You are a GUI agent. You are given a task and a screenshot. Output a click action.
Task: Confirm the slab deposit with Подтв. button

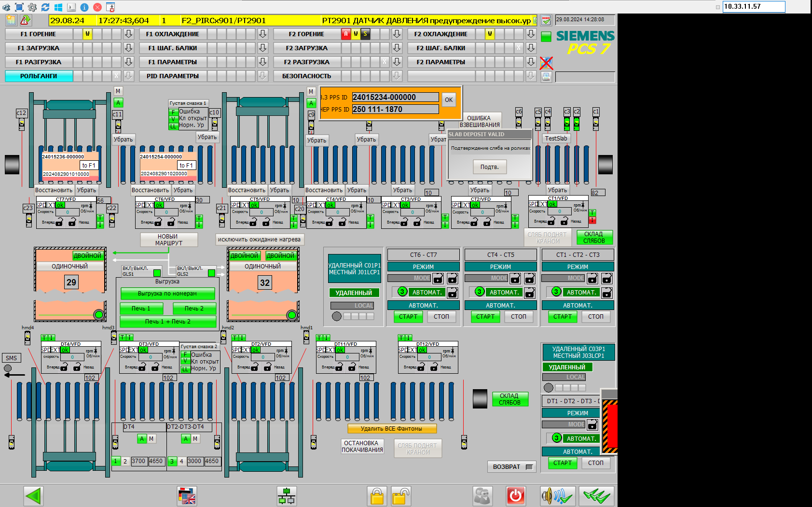coord(489,167)
